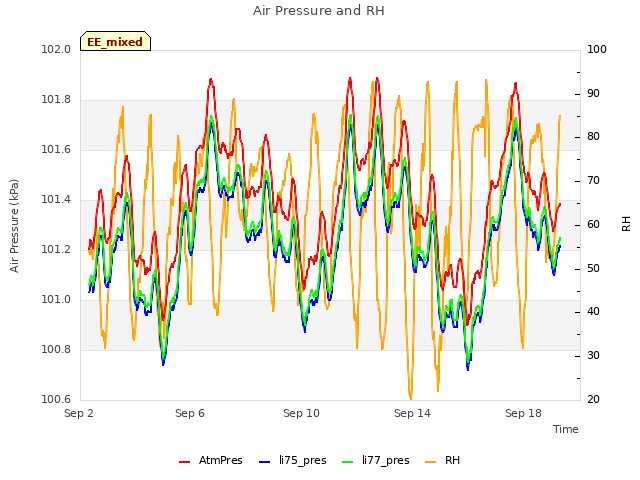Click the Sep 18 tick label
The image size is (640, 480).
tap(523, 413)
